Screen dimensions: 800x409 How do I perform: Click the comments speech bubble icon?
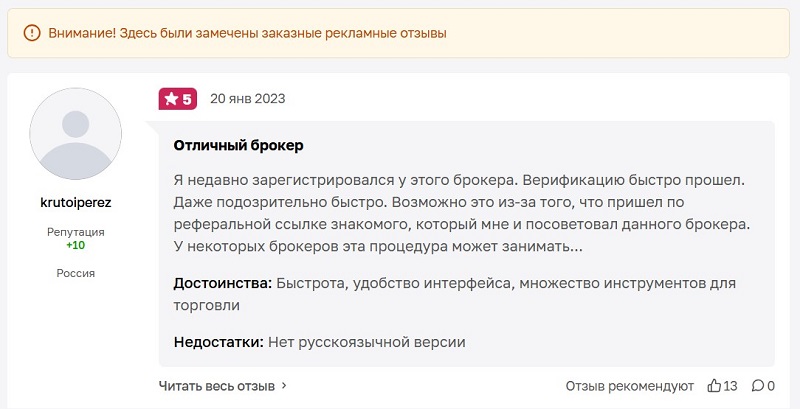click(x=757, y=385)
